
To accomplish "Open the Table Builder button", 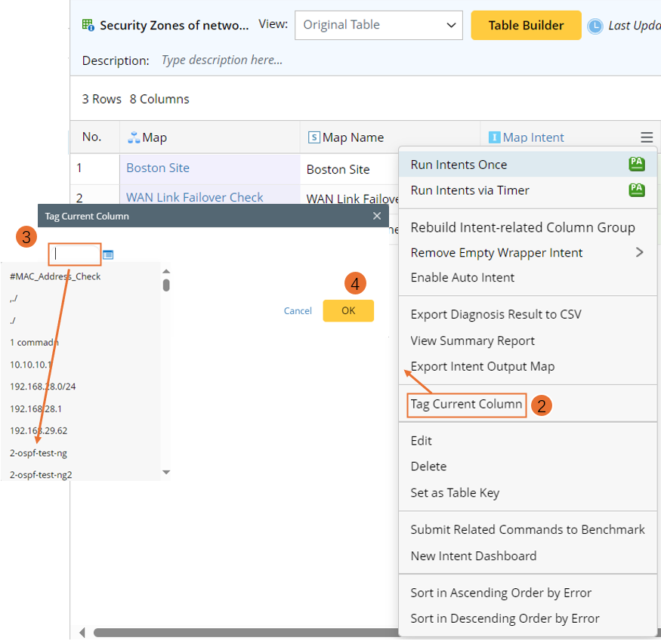I will pos(526,25).
